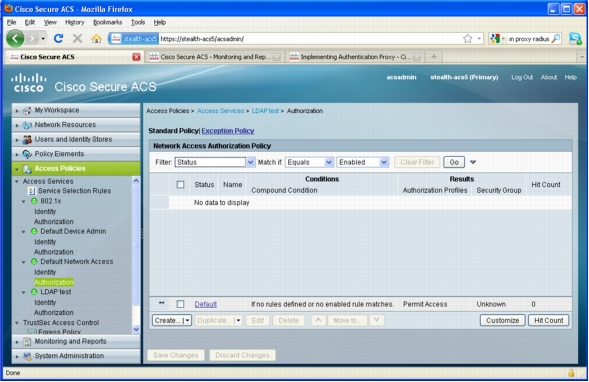This screenshot has height=382, width=589.
Task: Open the About link in header
Action: coord(548,77)
